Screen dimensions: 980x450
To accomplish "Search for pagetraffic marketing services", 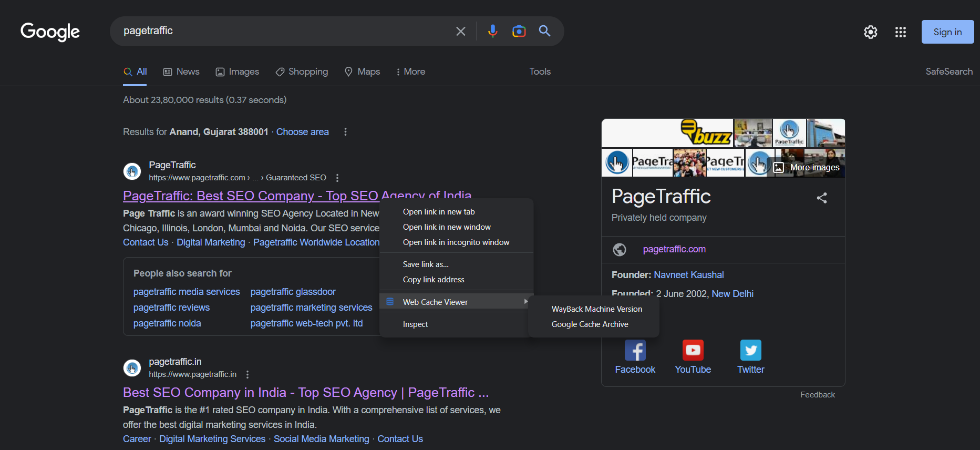I will (311, 308).
